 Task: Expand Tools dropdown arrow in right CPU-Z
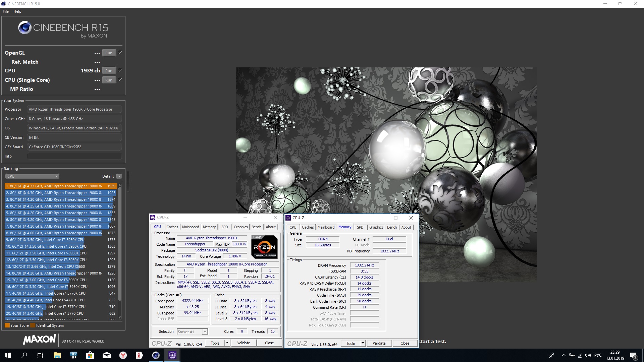click(363, 343)
